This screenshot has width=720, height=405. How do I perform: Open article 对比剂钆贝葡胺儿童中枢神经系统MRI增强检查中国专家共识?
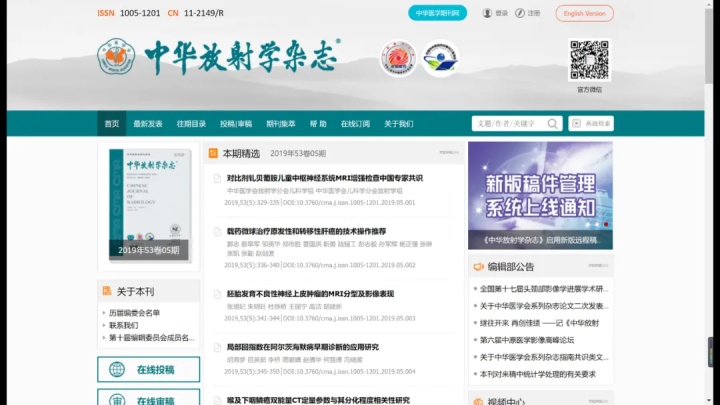pyautogui.click(x=325, y=178)
